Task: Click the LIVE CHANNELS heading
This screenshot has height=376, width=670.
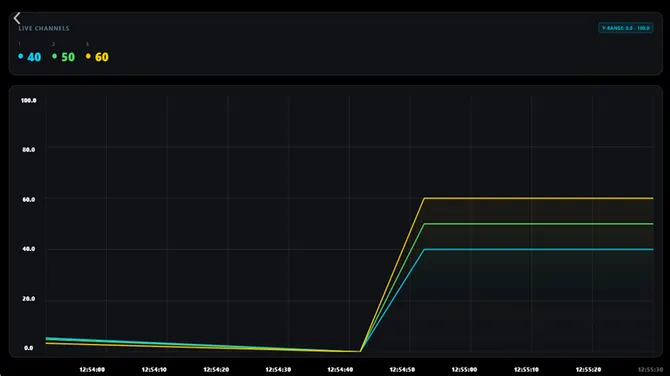Action: click(44, 28)
